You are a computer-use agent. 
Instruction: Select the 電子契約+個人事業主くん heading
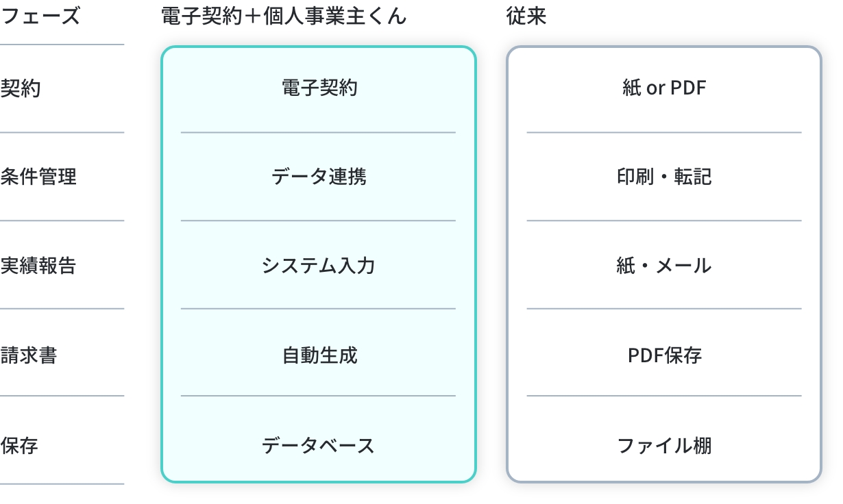[284, 16]
